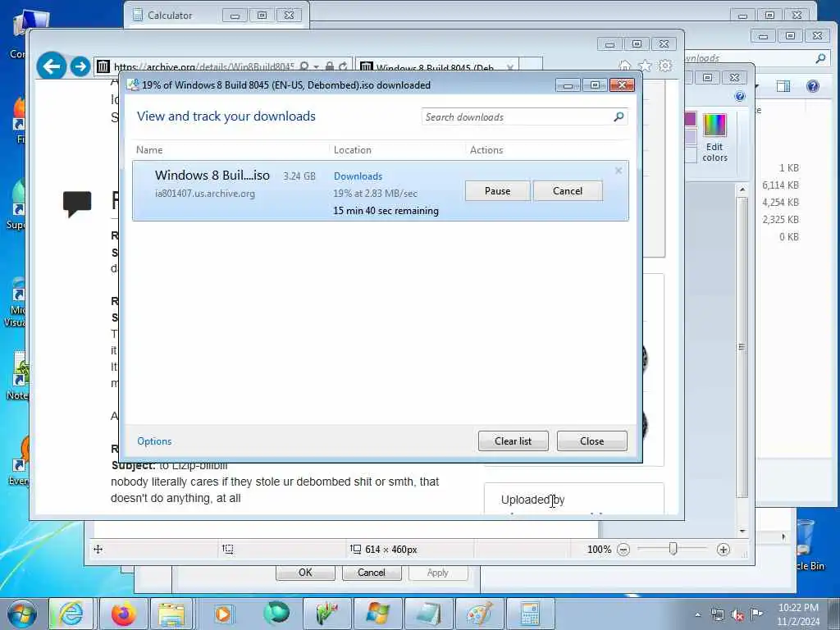Cancel the Windows 8 Build iso download

pyautogui.click(x=568, y=191)
